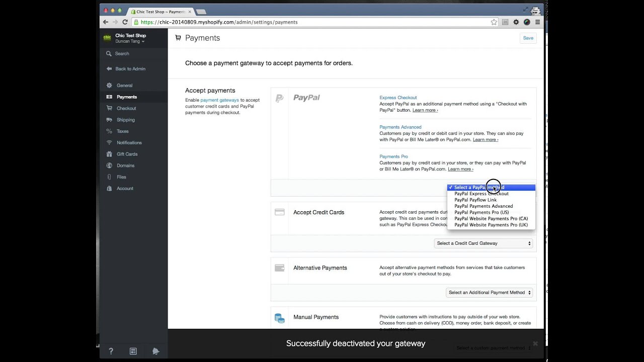Go to Shipping settings label
644x362 pixels.
[126, 120]
